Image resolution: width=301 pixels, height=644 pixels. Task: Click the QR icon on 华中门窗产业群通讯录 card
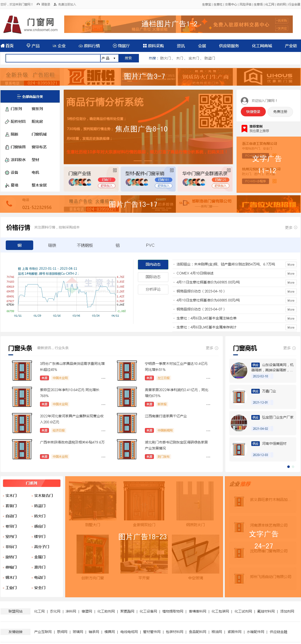[229, 170]
